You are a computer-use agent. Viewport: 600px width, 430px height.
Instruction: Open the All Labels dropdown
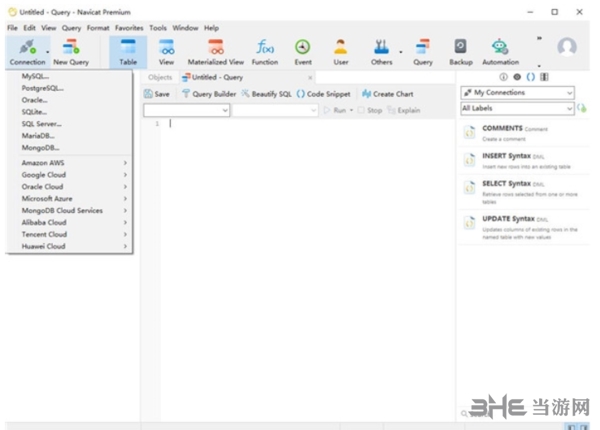[518, 108]
